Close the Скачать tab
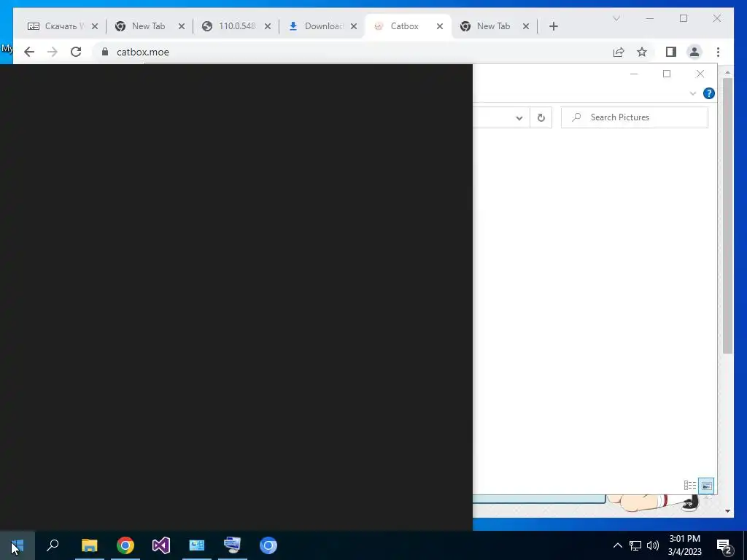This screenshot has height=560, width=747. tap(95, 26)
